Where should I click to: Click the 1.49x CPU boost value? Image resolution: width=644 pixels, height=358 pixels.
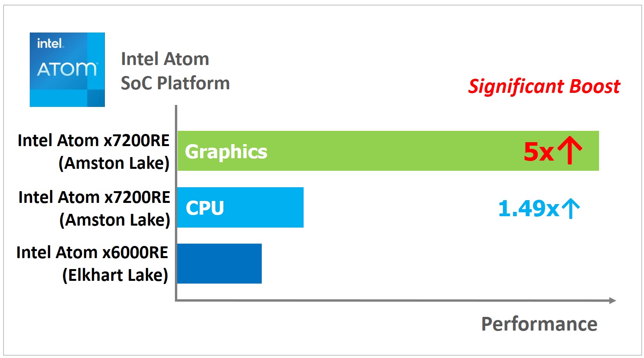pyautogui.click(x=529, y=208)
